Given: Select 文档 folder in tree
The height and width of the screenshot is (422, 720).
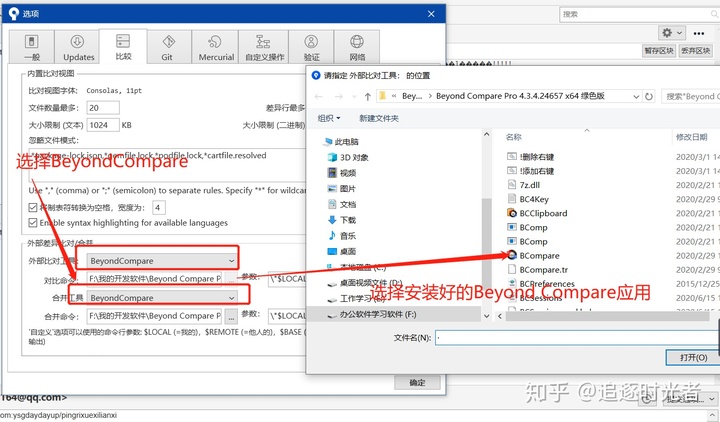Looking at the screenshot, I should 342,204.
